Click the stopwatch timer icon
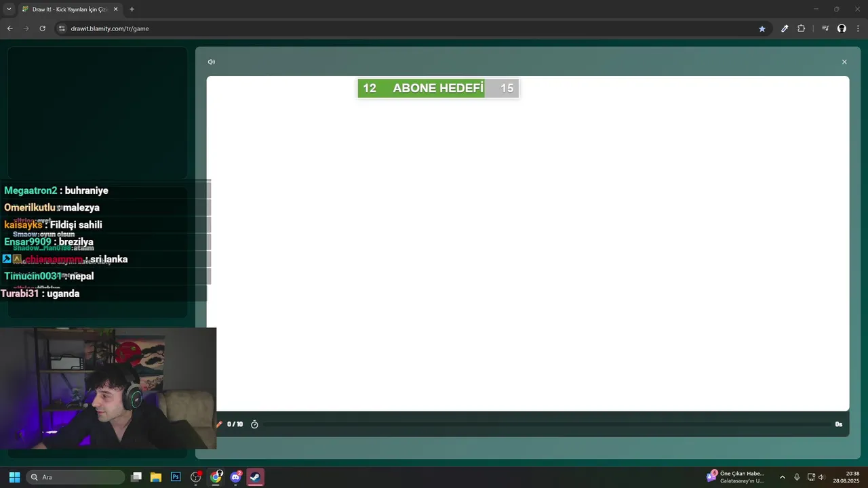The height and width of the screenshot is (488, 868). (x=254, y=424)
